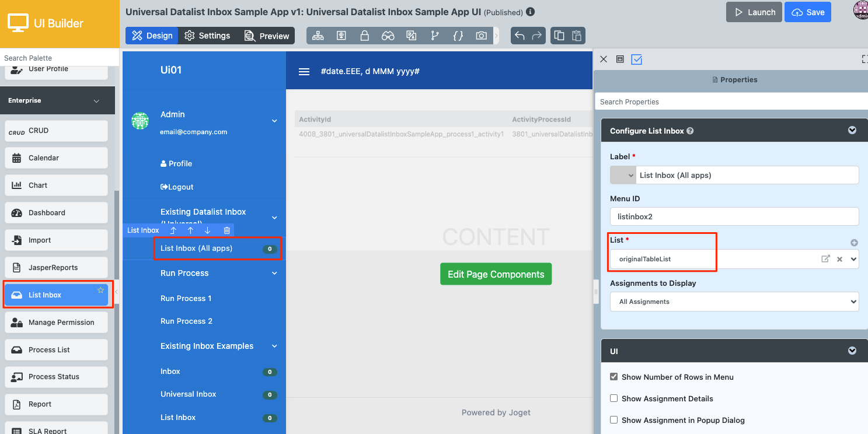
Task: Click the camera screenshot icon
Action: pos(481,36)
